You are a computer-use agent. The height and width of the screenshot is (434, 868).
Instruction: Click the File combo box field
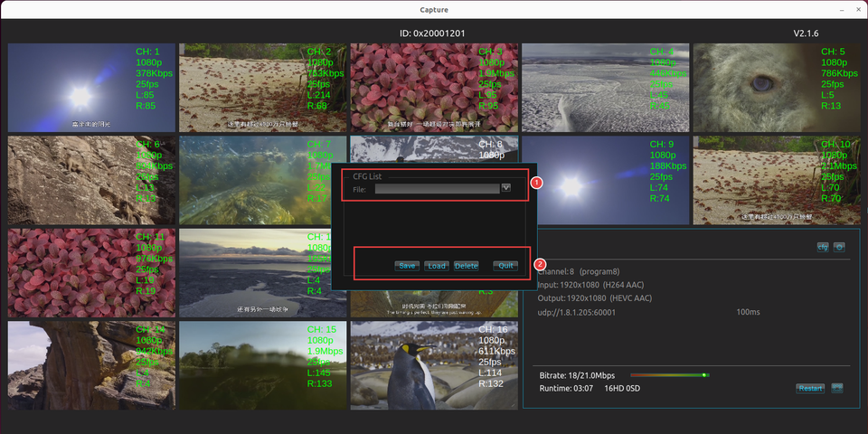pos(437,188)
